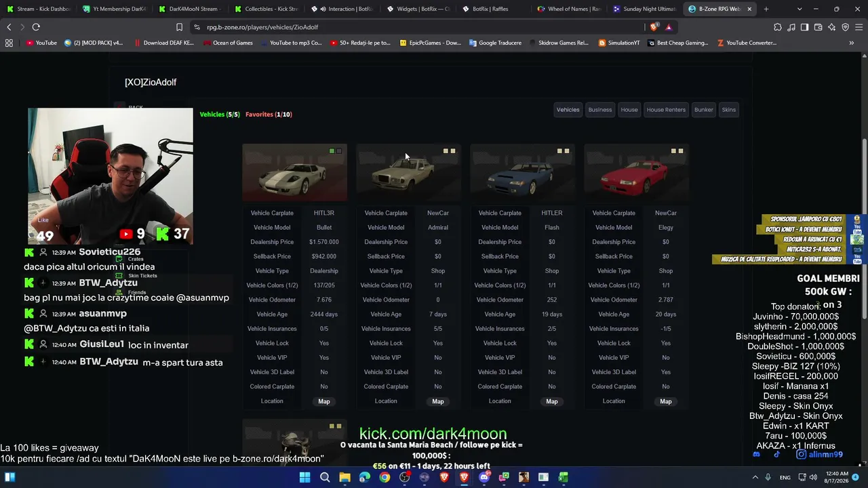
Task: Switch to Wheel of Names tab
Action: tap(568, 9)
